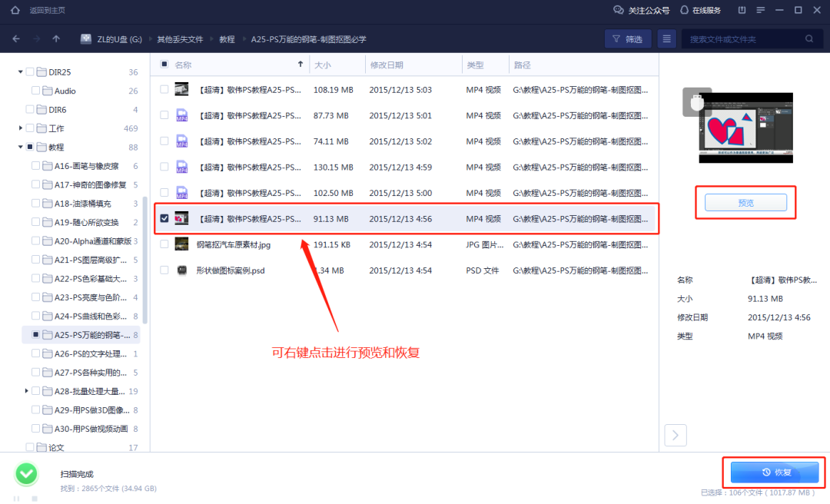Navigate to 其他丢失文件 breadcrumb
Screen dimensions: 830x504
pyautogui.click(x=180, y=39)
